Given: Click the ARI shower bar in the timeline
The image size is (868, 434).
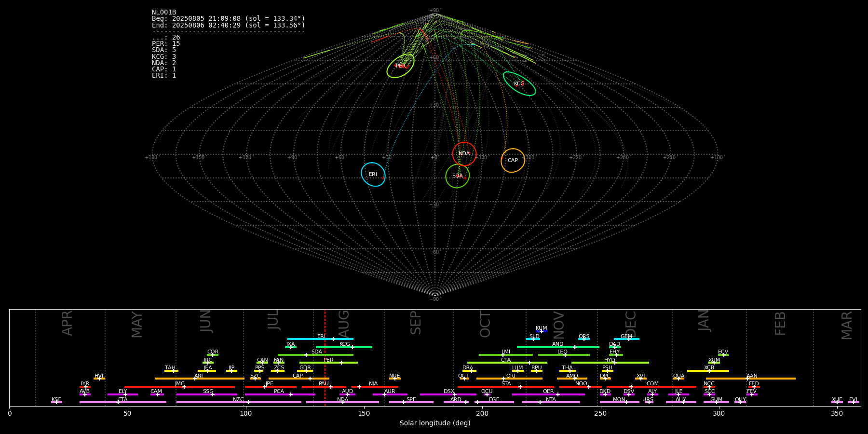Looking at the screenshot, I should (x=199, y=379).
